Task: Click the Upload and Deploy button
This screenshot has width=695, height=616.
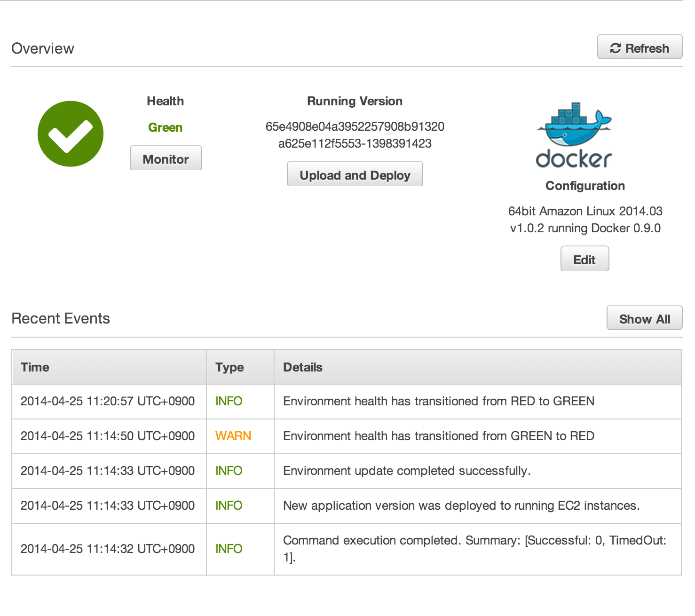Action: 355,174
